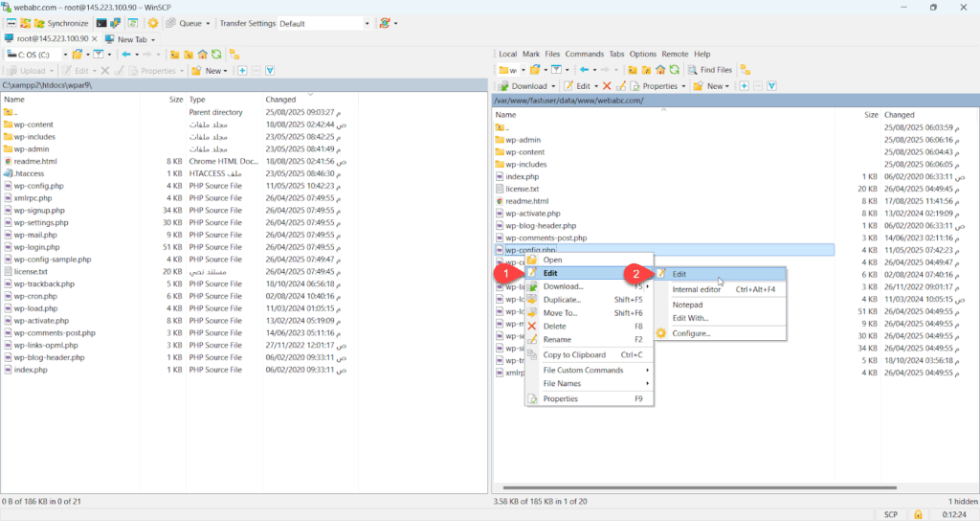Open the Commands menu
980x521 pixels.
tap(584, 55)
